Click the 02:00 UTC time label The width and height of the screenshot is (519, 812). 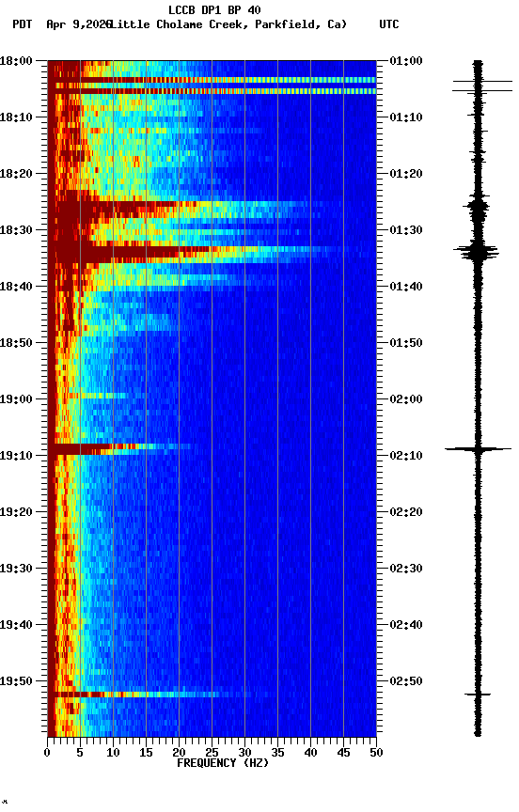406,399
